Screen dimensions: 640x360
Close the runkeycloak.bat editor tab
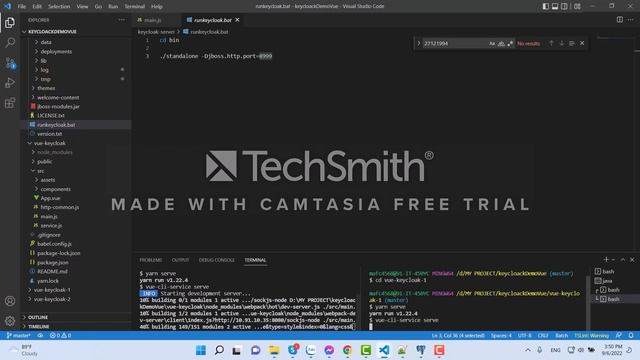[x=237, y=20]
